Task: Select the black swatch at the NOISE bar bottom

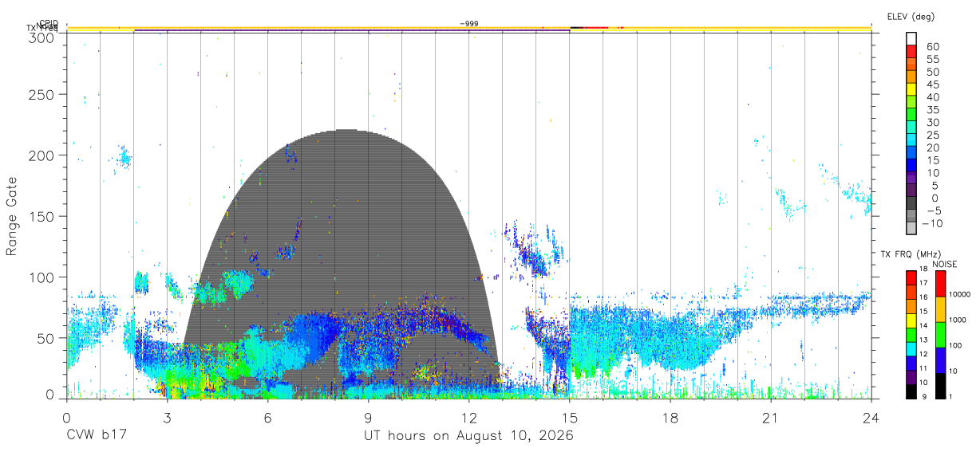Action: (940, 386)
